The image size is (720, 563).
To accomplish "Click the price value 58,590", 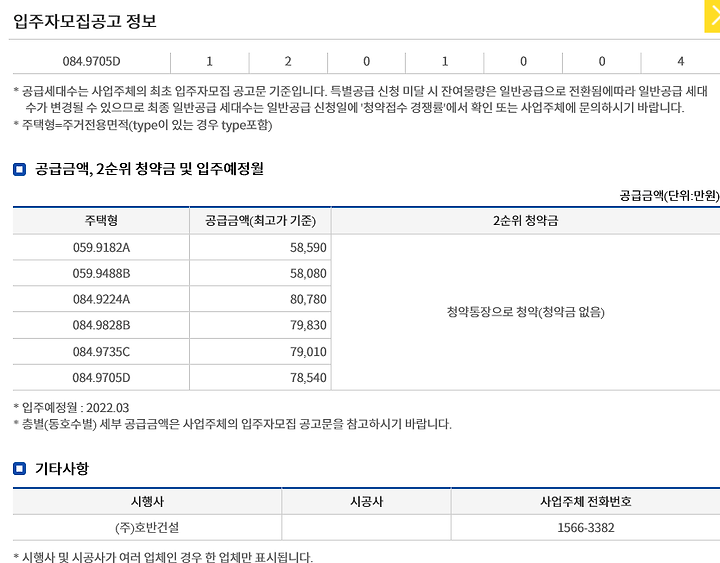I will coord(308,248).
